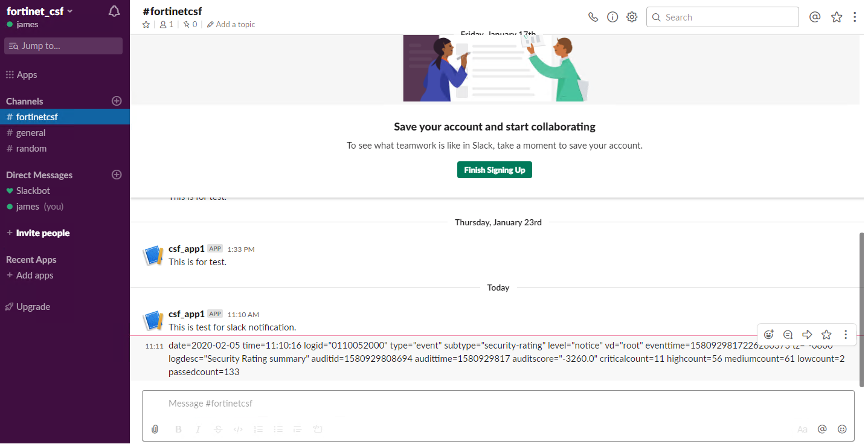Click the Finish Signing Up button
This screenshot has height=444, width=868.
494,170
